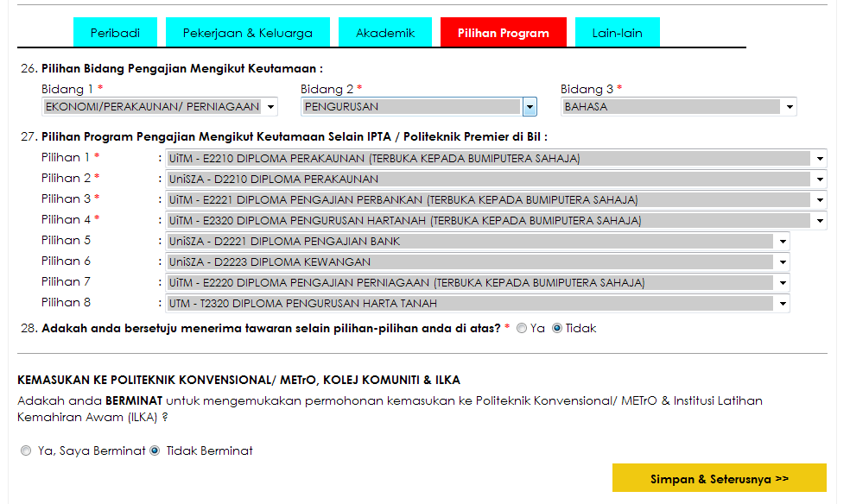Open the Pekerjaan & Keluarga tab
The image size is (850, 504).
point(248,33)
